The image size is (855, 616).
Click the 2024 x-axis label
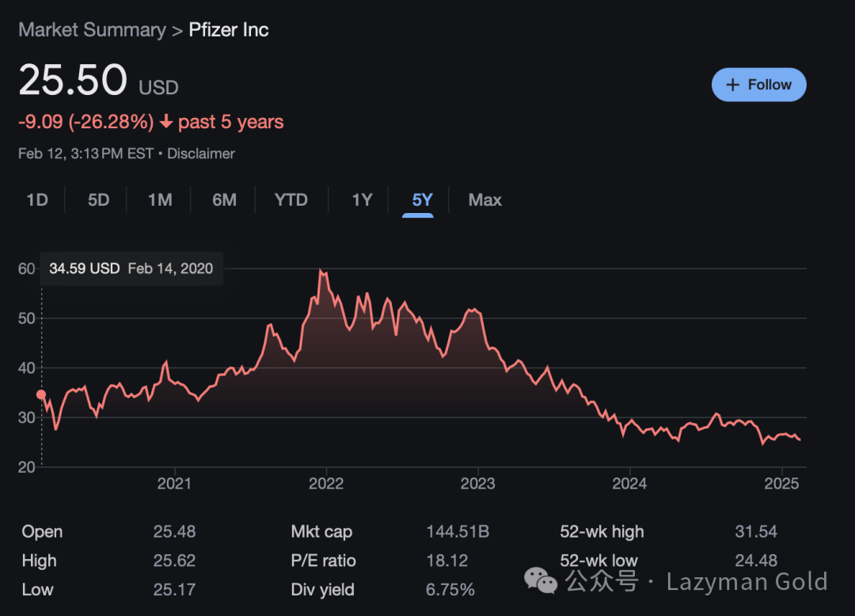click(629, 484)
